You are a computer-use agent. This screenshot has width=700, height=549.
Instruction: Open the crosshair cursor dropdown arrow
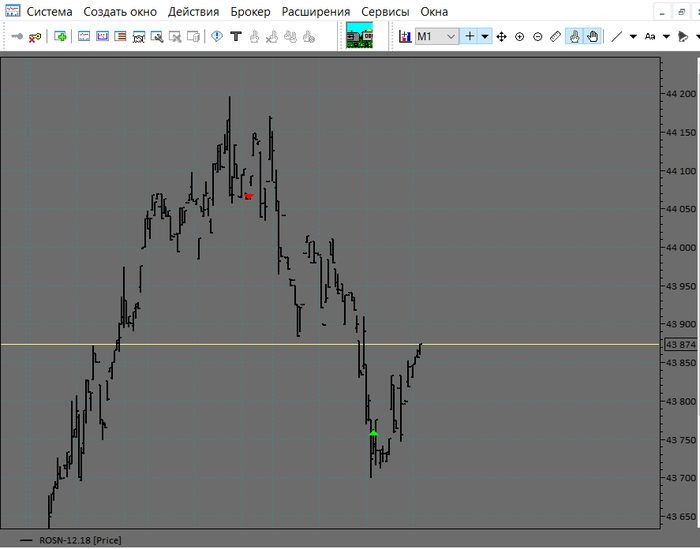tap(485, 36)
